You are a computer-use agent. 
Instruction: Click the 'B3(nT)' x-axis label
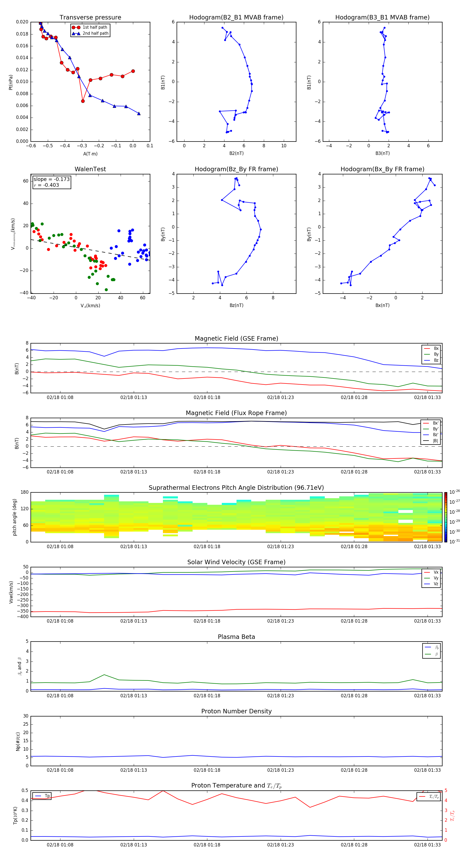tap(382, 153)
